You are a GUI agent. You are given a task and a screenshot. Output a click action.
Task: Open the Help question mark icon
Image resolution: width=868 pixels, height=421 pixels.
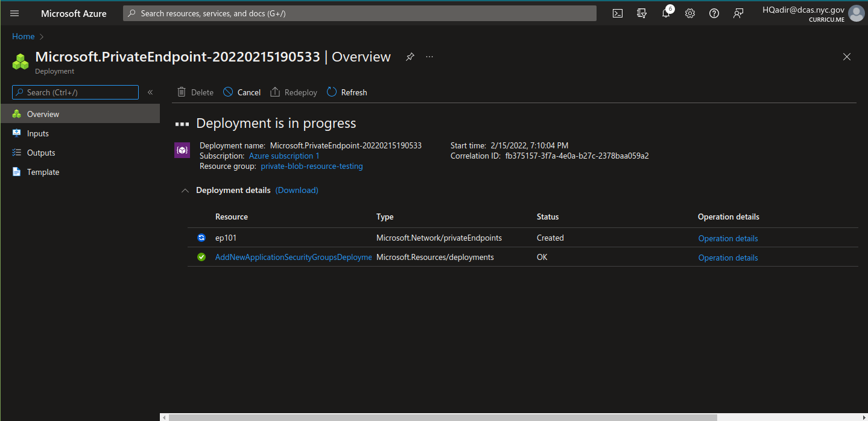pos(714,13)
